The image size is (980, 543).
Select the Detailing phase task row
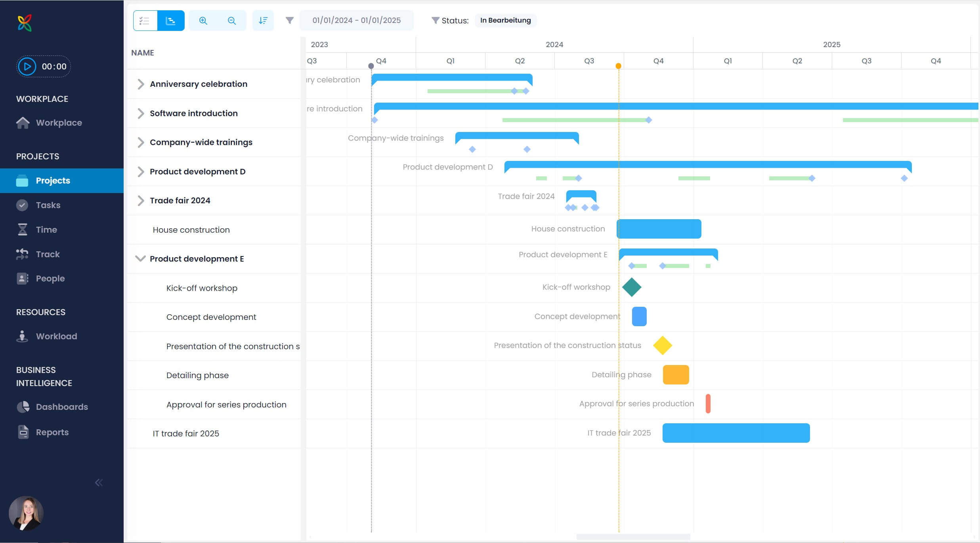[214, 375]
